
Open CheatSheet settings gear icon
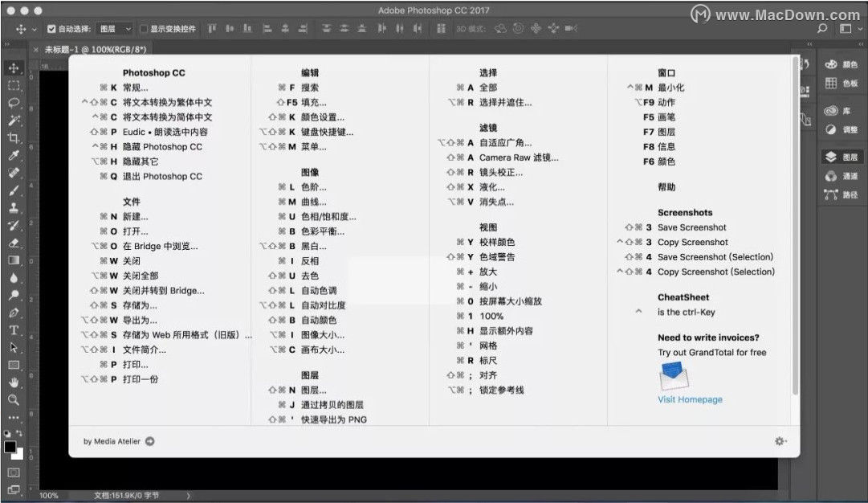point(780,441)
